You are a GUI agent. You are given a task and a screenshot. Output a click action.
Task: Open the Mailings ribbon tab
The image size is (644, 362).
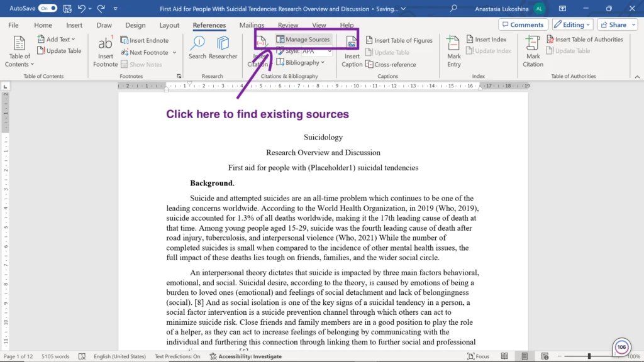pyautogui.click(x=252, y=25)
